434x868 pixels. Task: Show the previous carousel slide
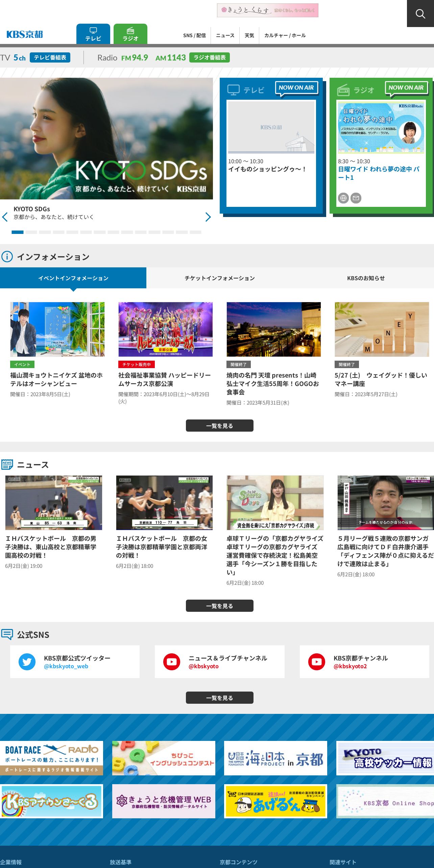[x=5, y=217]
